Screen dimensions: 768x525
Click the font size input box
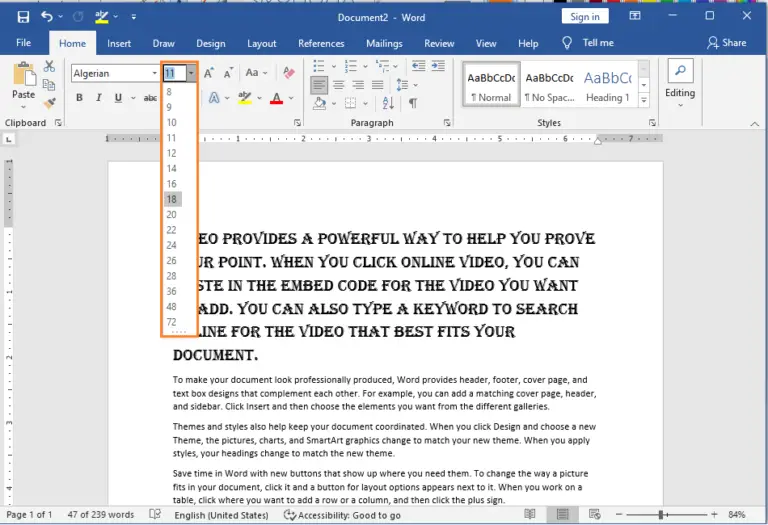[175, 73]
